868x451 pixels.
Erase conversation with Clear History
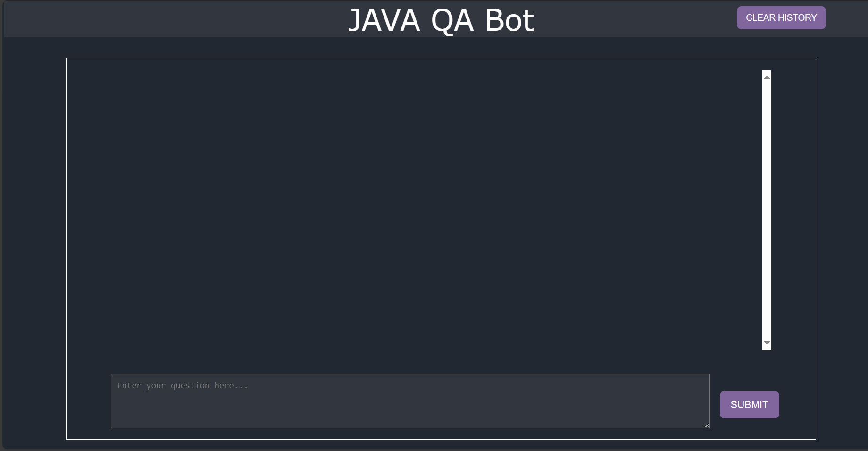(781, 18)
